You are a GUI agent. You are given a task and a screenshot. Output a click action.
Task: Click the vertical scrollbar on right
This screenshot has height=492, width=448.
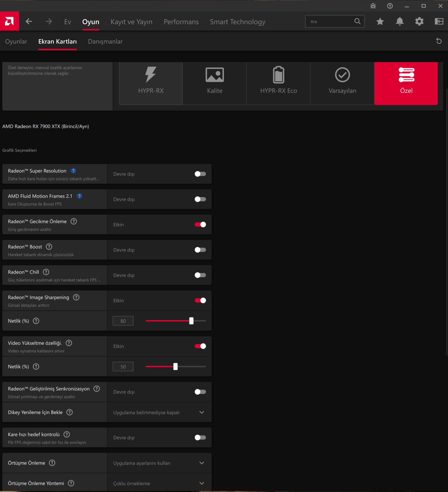tap(447, 222)
